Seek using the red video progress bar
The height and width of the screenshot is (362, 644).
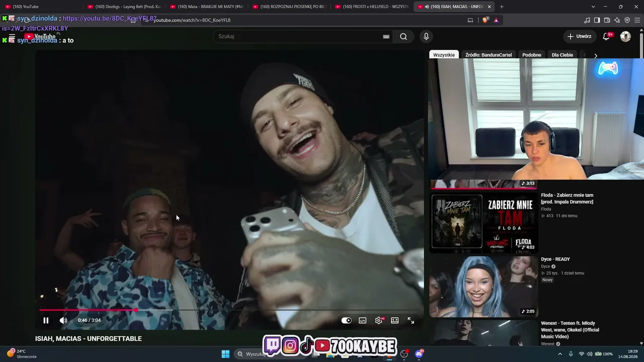click(x=230, y=310)
